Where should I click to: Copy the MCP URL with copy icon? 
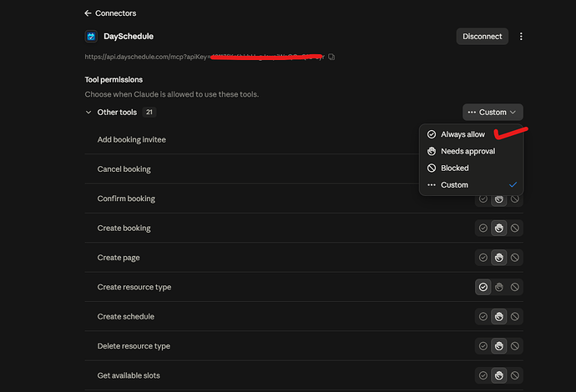coord(331,57)
